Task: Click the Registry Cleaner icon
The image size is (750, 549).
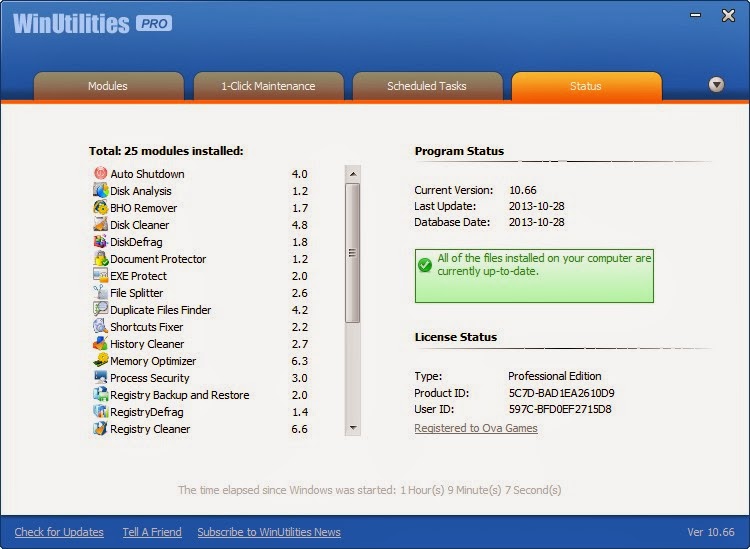Action: (100, 428)
